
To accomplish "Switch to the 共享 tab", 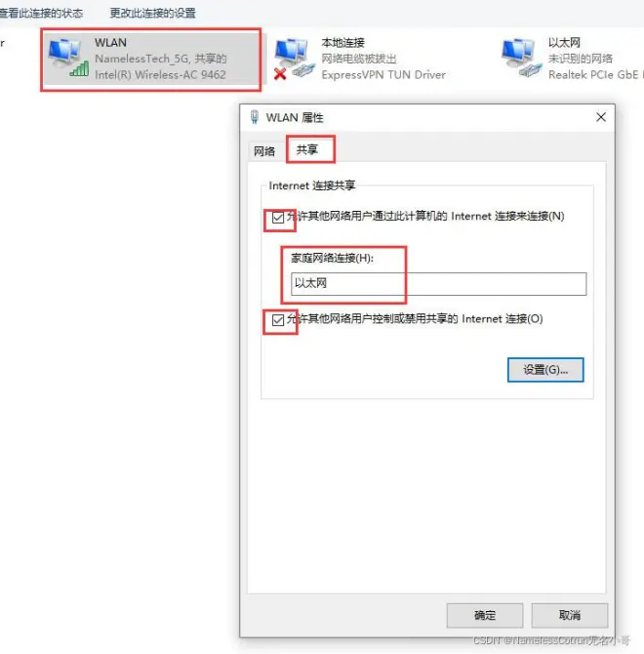I will (307, 149).
